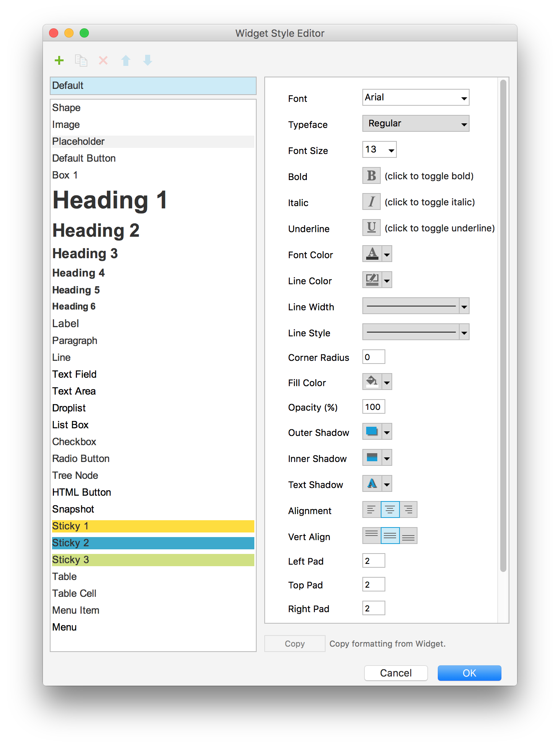Screen dimensions: 560x747
Task: Click the Top Pad input field
Action: pos(373,585)
